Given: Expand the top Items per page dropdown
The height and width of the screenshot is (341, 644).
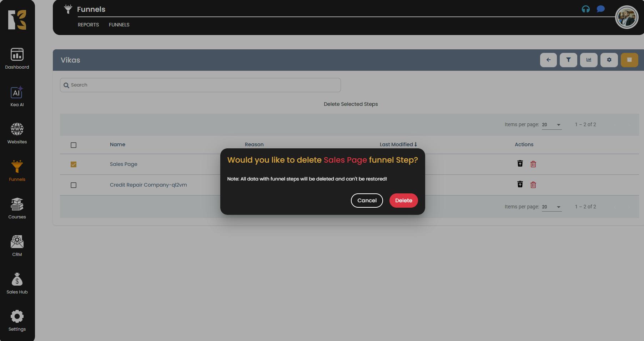Looking at the screenshot, I should point(552,125).
